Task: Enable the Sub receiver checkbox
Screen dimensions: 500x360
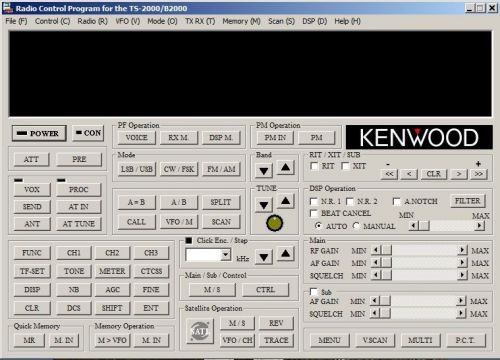Action: [x=314, y=292]
